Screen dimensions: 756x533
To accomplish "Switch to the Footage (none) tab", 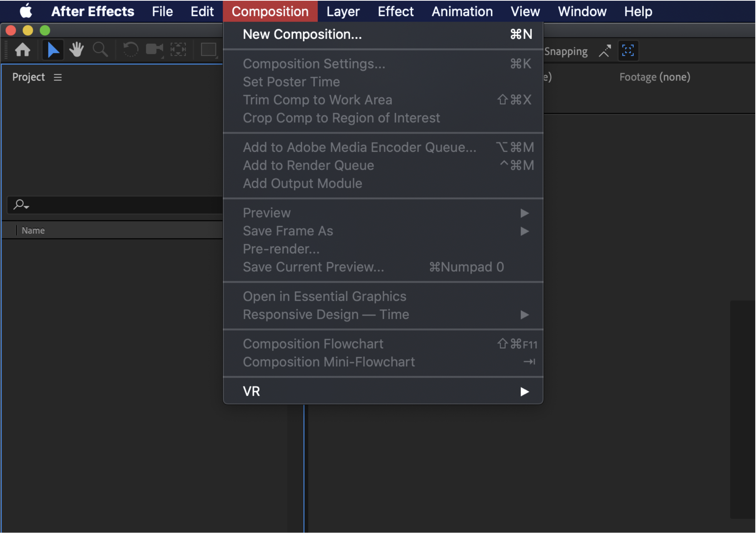I will pos(654,77).
